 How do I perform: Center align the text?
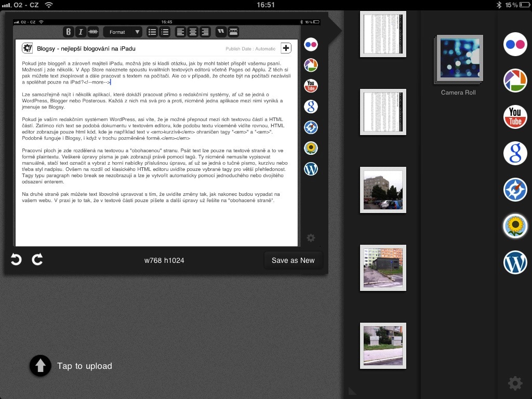point(193,32)
